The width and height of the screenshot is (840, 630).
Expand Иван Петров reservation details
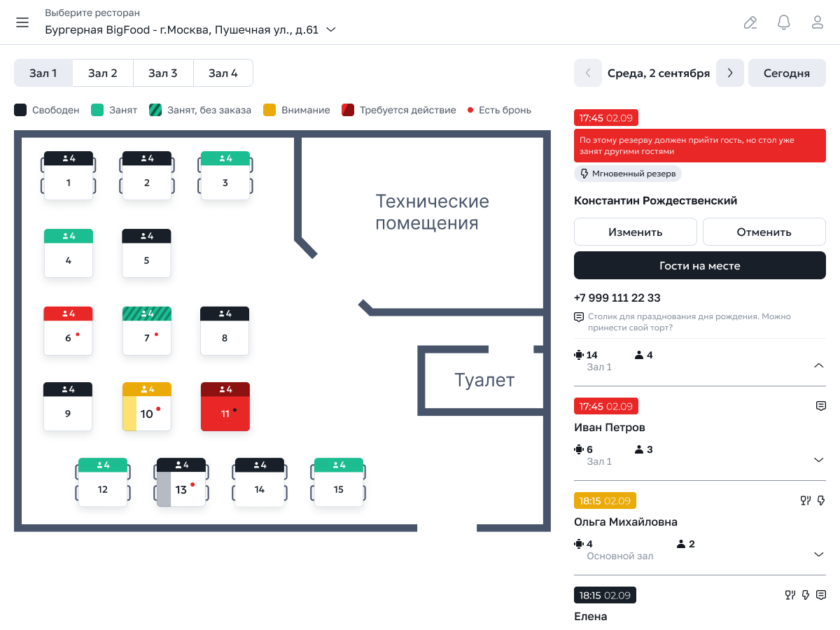819,460
